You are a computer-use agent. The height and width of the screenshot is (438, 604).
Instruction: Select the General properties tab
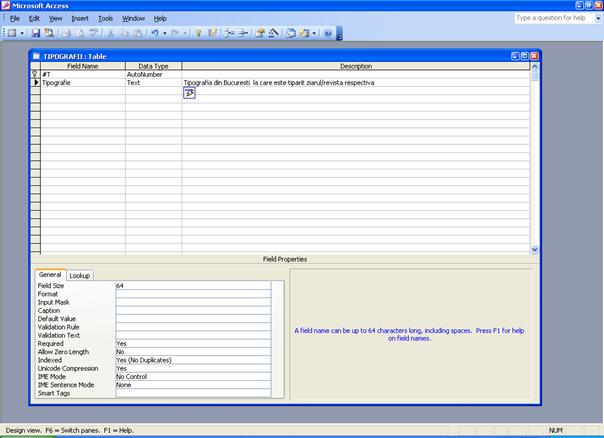point(50,275)
